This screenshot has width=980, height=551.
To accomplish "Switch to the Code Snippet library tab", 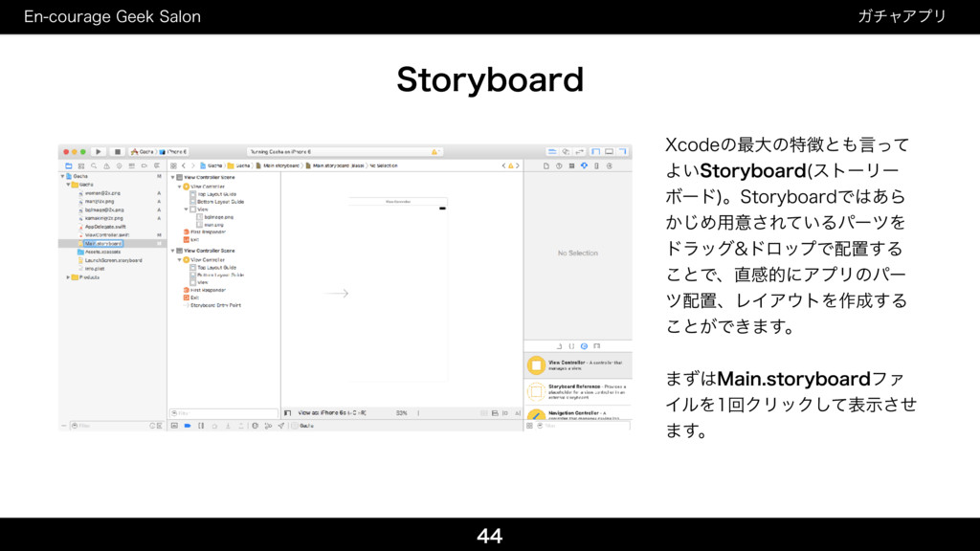I will (571, 346).
